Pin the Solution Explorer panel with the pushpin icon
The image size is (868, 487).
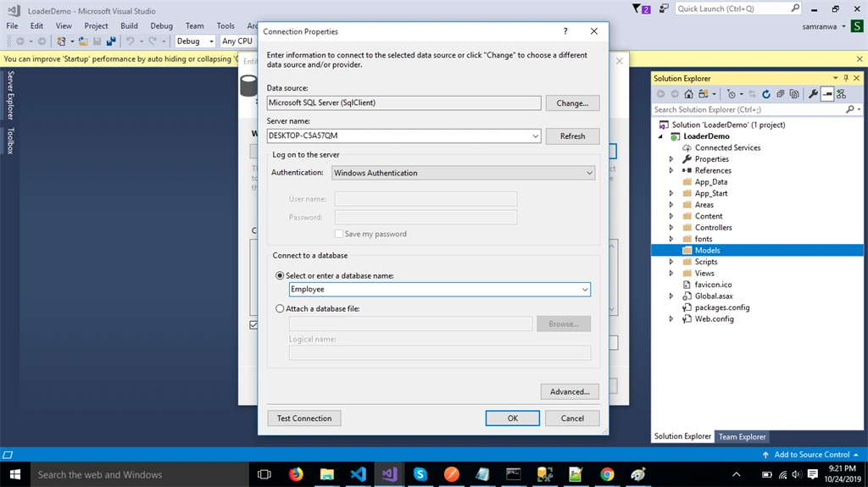(846, 78)
